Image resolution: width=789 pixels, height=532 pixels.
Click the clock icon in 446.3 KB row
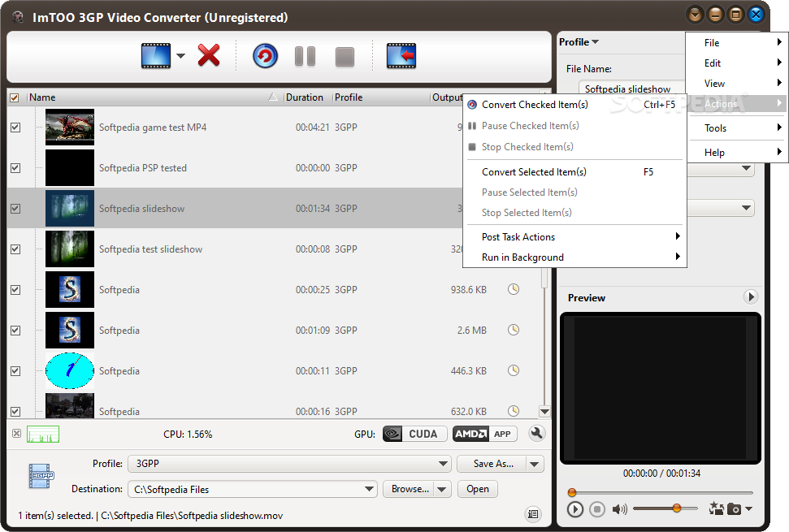click(514, 370)
